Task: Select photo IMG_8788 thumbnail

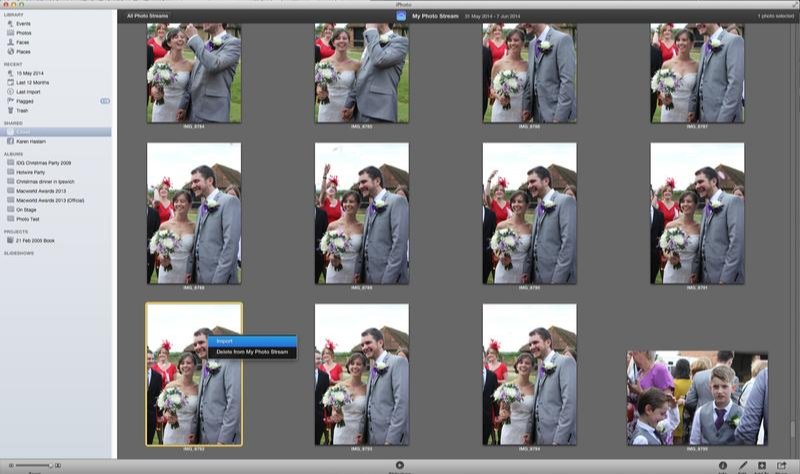Action: pyautogui.click(x=194, y=213)
